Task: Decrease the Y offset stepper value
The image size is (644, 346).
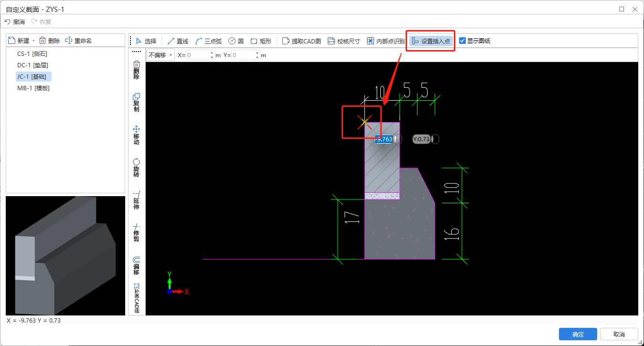Action: [x=258, y=58]
